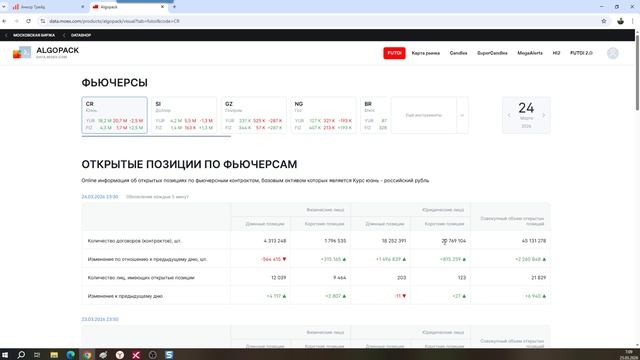Click the ALGOPACK logo icon

22,53
